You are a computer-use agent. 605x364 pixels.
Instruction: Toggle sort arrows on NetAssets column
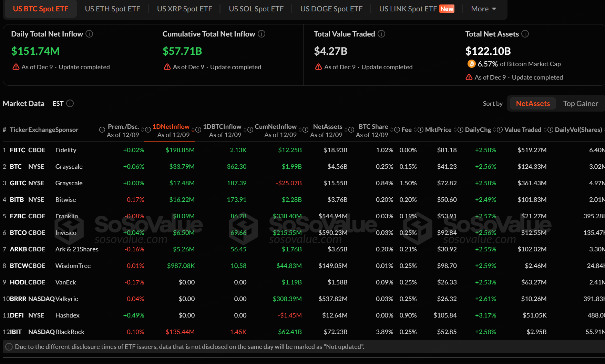pyautogui.click(x=346, y=130)
